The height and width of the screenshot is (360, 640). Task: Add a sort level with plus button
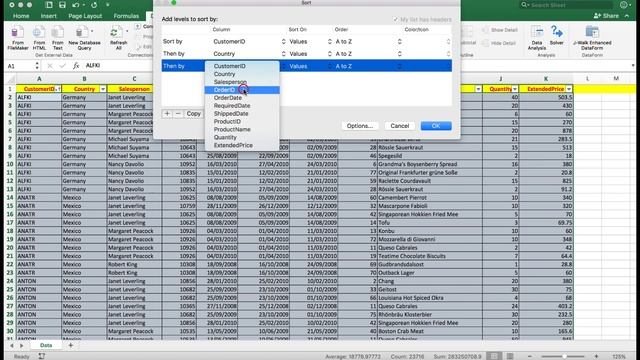(x=167, y=113)
